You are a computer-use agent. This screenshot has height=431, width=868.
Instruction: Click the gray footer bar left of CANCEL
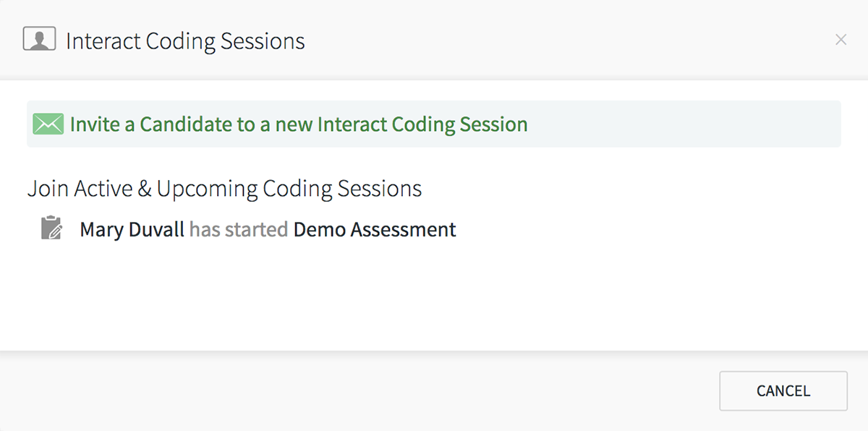point(354,391)
